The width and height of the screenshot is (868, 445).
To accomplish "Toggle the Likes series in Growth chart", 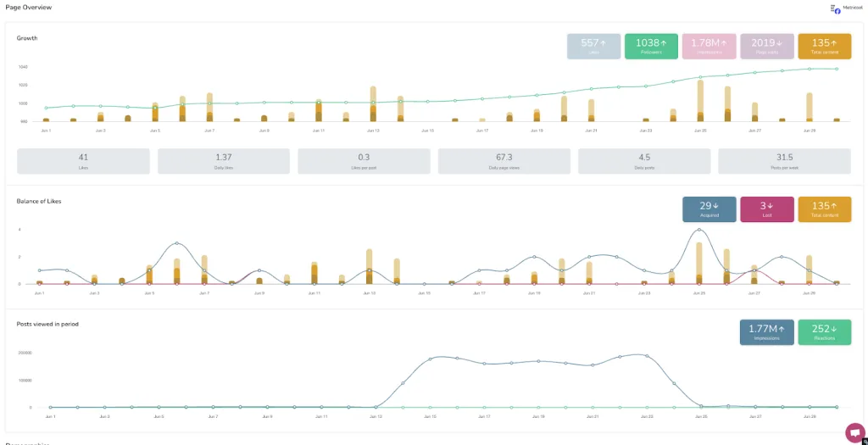I will point(593,46).
